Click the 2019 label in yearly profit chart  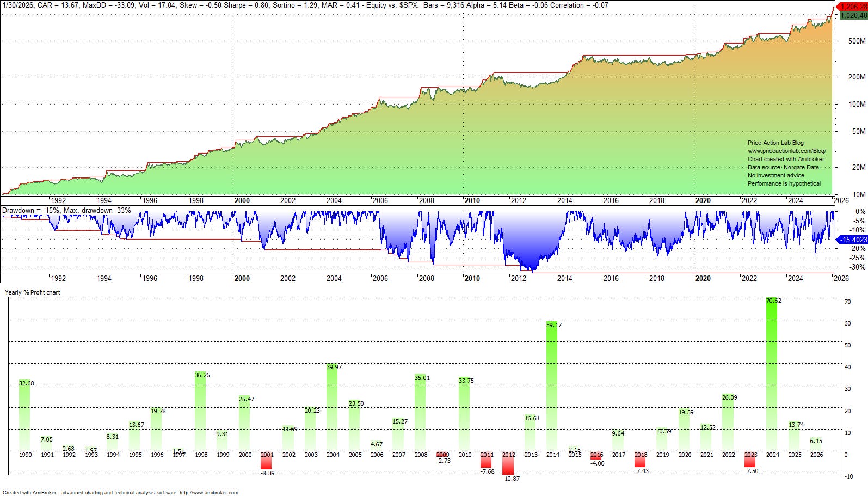coord(662,454)
